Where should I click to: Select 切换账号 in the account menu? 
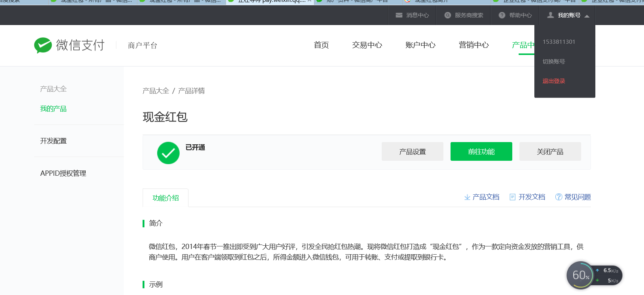click(x=554, y=62)
